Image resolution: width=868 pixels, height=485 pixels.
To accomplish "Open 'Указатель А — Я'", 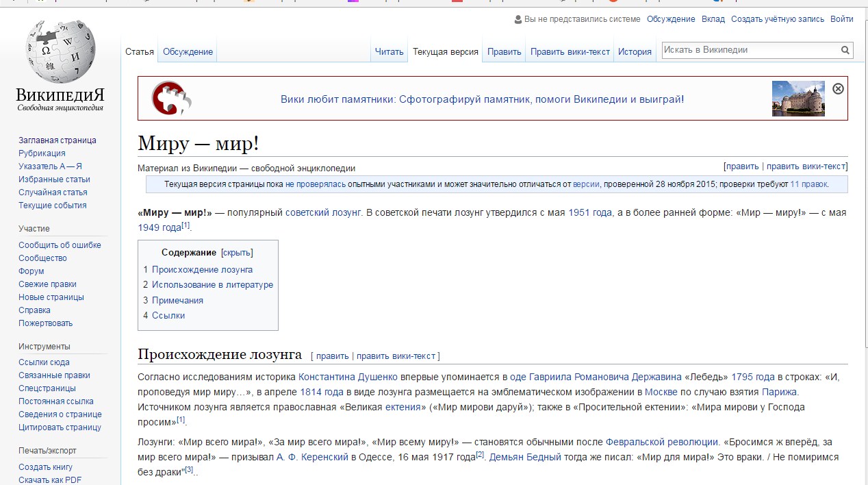I will [50, 166].
